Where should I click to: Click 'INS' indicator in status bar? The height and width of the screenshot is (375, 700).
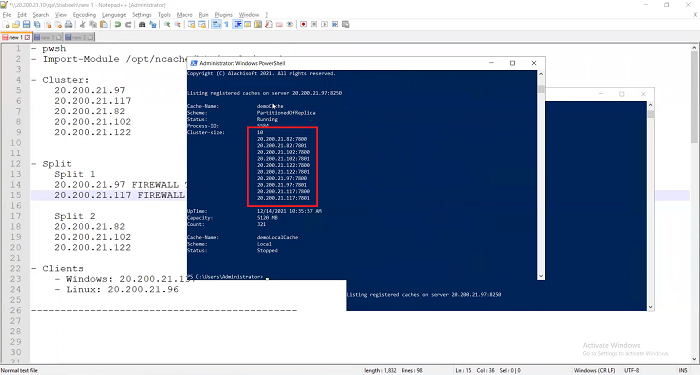click(683, 370)
